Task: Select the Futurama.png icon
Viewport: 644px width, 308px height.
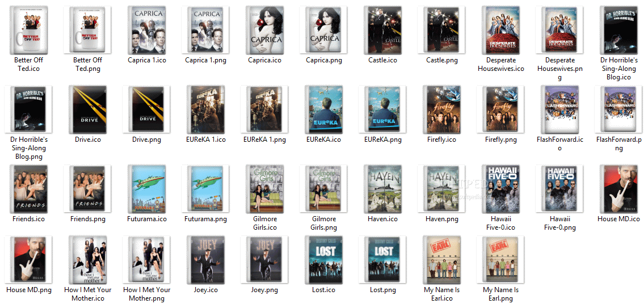Action: [x=206, y=189]
